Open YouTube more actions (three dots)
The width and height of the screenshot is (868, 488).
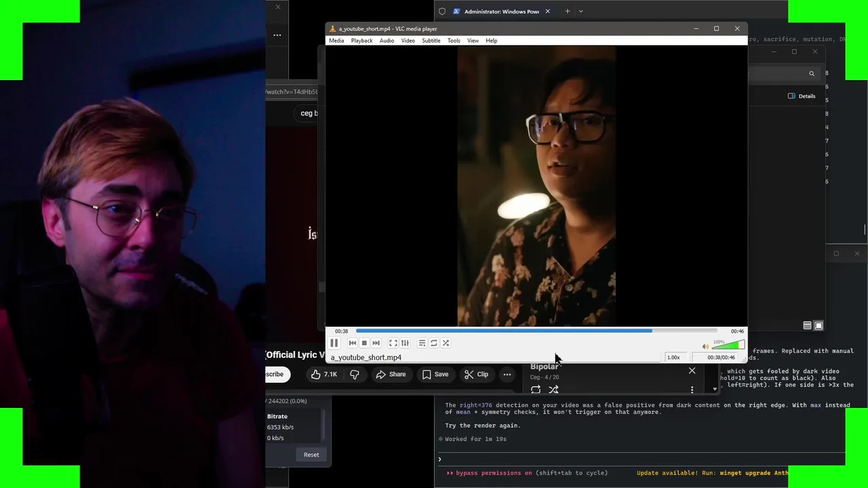coord(507,374)
